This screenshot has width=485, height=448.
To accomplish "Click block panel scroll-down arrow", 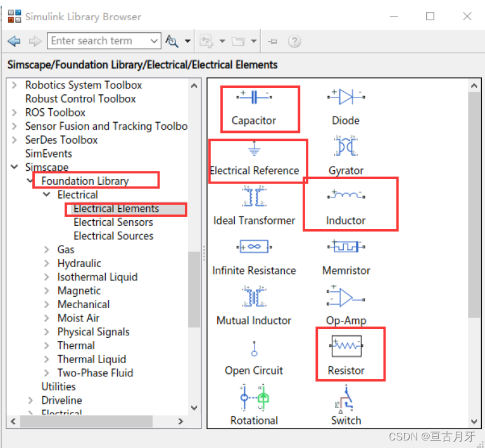I will click(x=474, y=421).
